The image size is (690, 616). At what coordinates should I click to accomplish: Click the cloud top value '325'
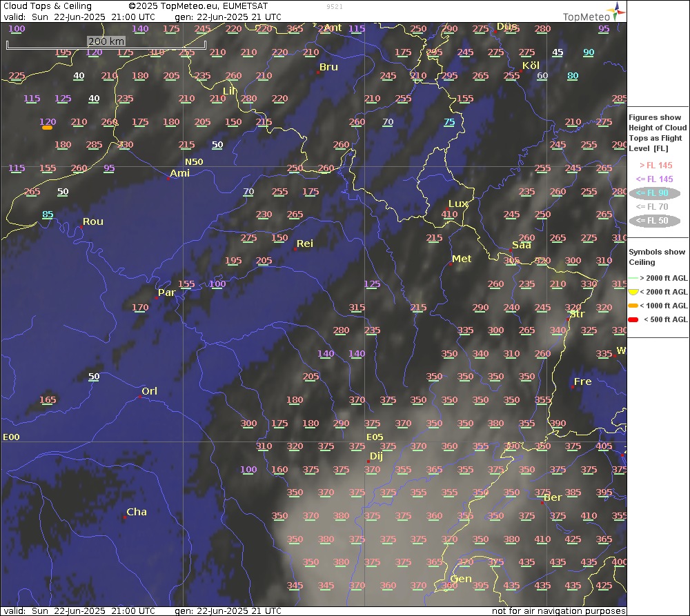click(x=589, y=330)
